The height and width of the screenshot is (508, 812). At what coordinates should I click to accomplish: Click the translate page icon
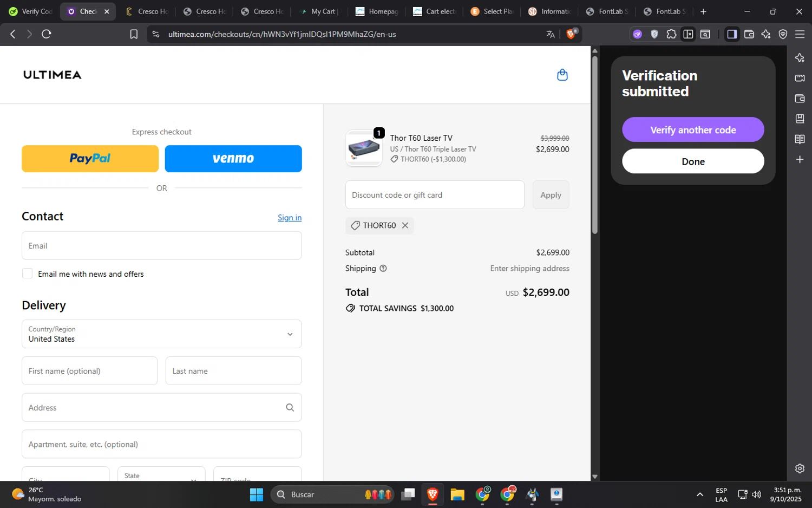pos(551,34)
